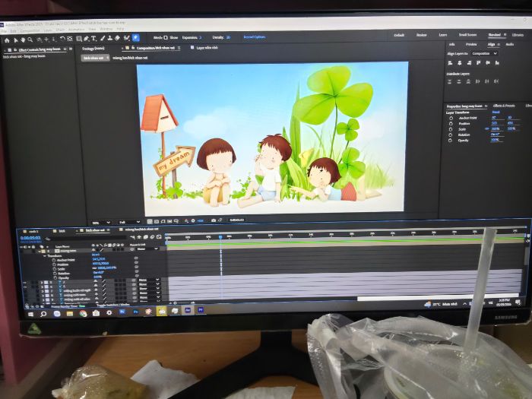Open viewer magnification 50% dropdown
The image size is (532, 399).
[101, 223]
